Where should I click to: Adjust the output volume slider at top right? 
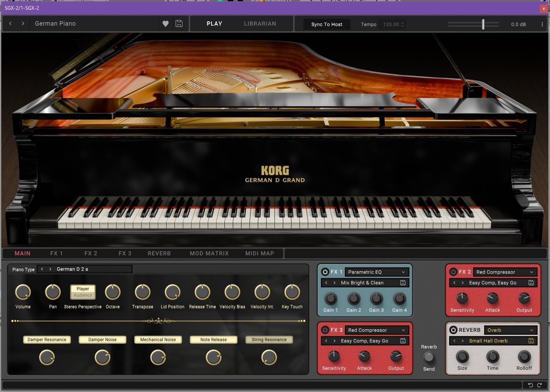click(483, 24)
